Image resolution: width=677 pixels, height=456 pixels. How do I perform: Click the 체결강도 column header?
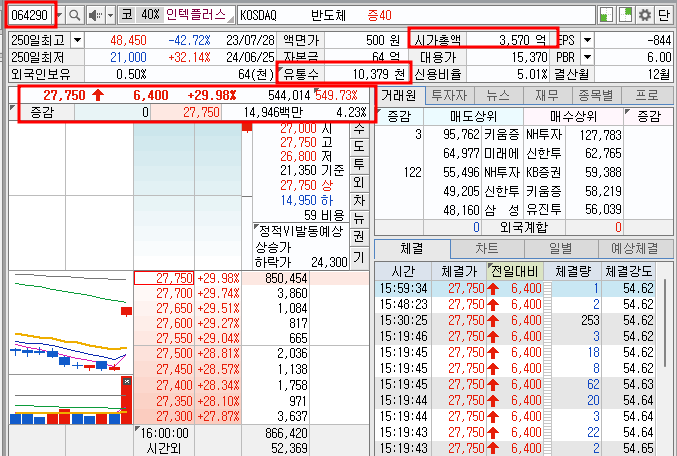[629, 272]
